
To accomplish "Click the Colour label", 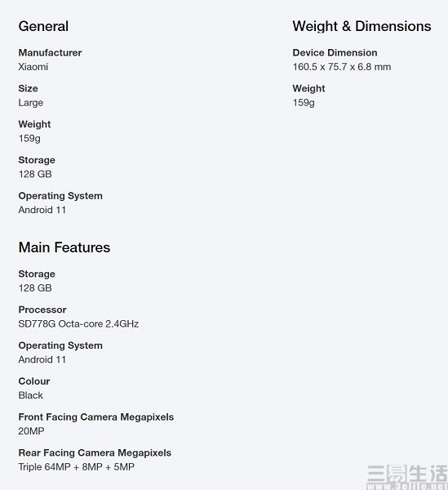I will [x=34, y=381].
